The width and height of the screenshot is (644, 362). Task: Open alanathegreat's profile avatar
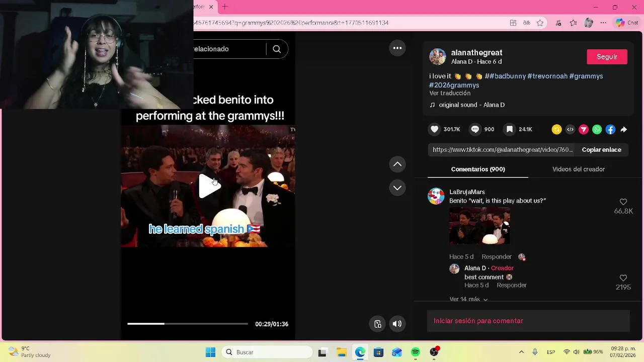[x=438, y=57]
